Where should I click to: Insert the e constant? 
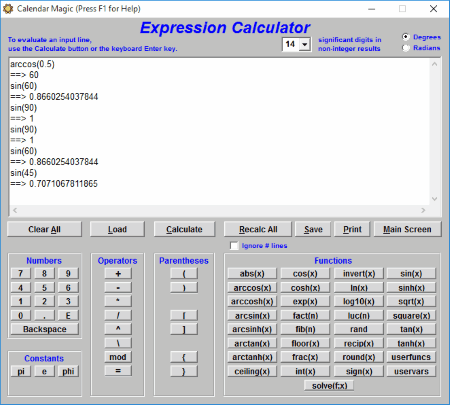44,371
